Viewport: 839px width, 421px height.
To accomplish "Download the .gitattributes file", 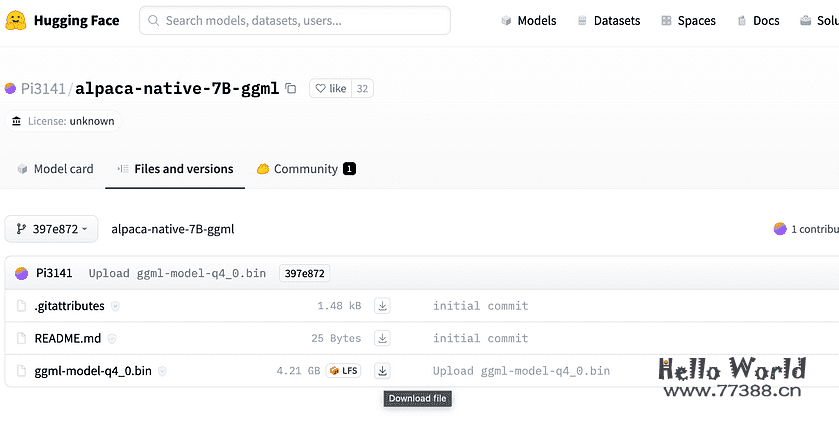I will coord(382,306).
